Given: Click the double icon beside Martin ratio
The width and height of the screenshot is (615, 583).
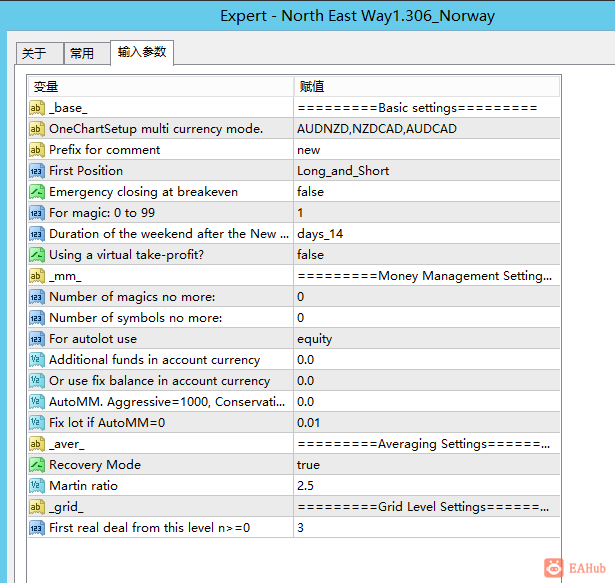Looking at the screenshot, I should click(x=37, y=486).
